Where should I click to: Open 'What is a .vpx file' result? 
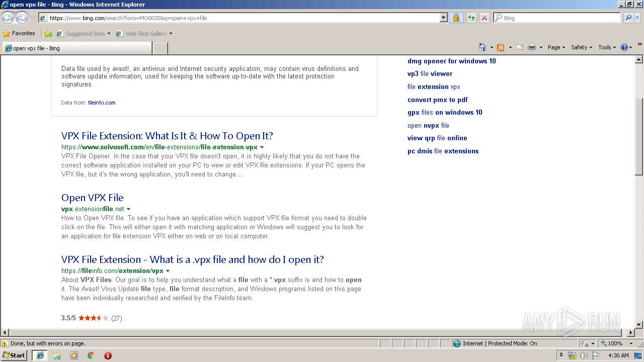(193, 259)
